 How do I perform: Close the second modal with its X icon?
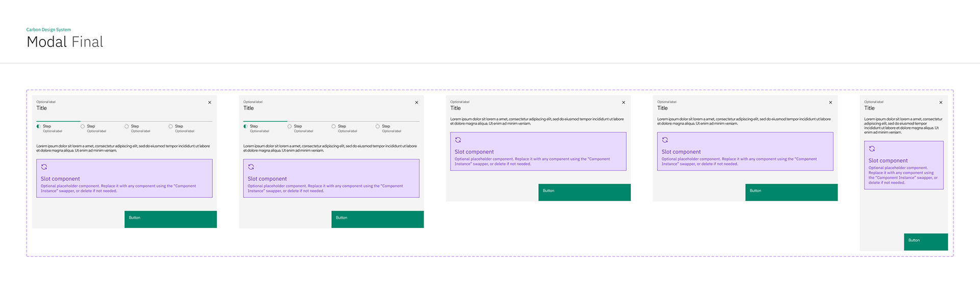[x=416, y=102]
